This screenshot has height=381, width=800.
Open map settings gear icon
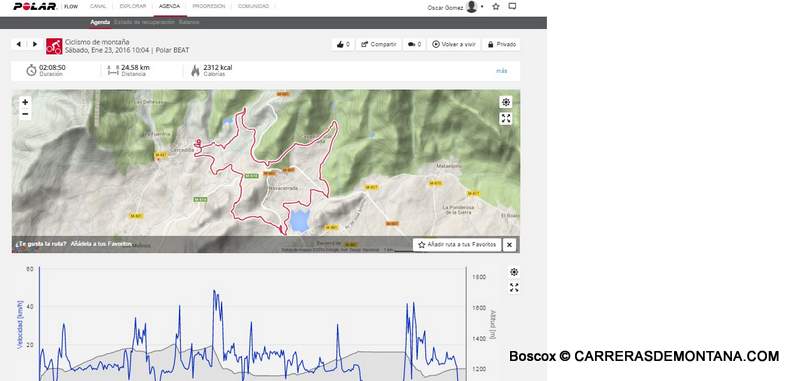point(506,102)
